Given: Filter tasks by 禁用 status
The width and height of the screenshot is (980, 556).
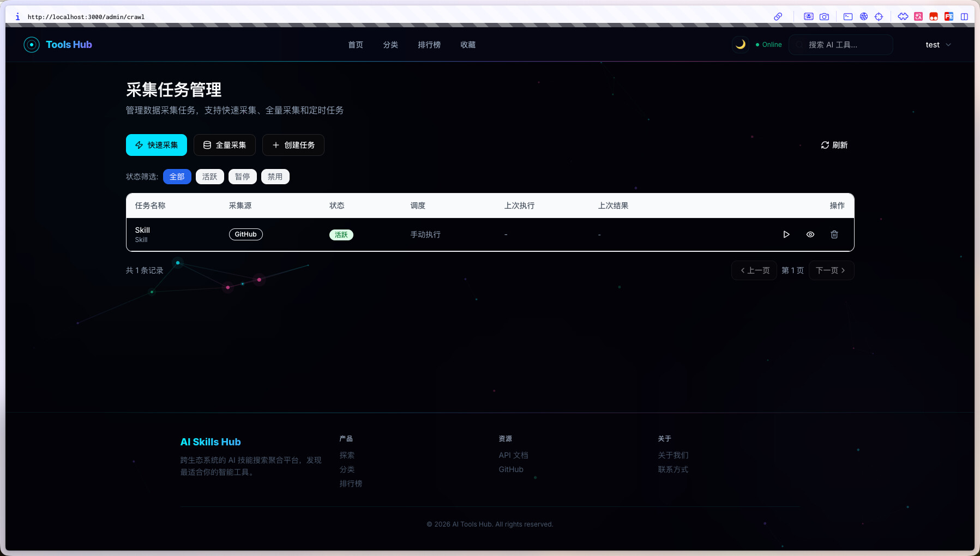Looking at the screenshot, I should [x=275, y=177].
